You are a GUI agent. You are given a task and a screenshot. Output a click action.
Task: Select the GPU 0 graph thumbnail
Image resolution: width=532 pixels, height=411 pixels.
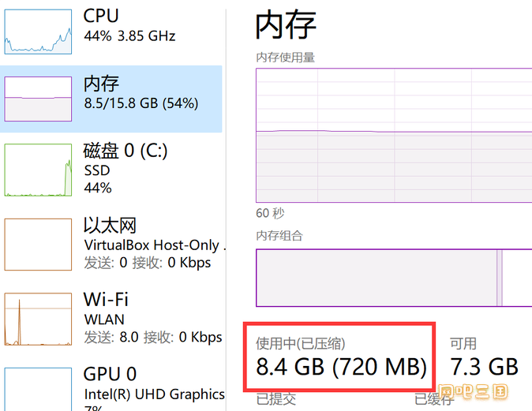click(x=38, y=389)
